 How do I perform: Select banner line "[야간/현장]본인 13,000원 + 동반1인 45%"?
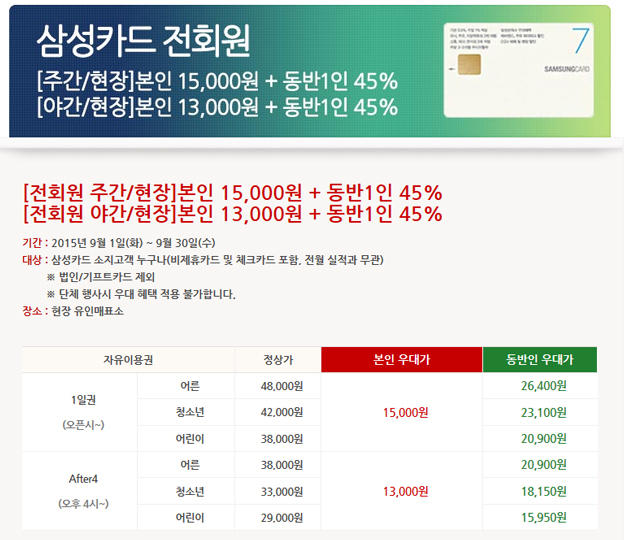click(x=217, y=107)
